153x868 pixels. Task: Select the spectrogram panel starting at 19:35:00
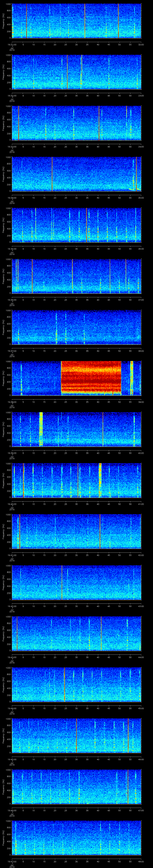click(76, 225)
